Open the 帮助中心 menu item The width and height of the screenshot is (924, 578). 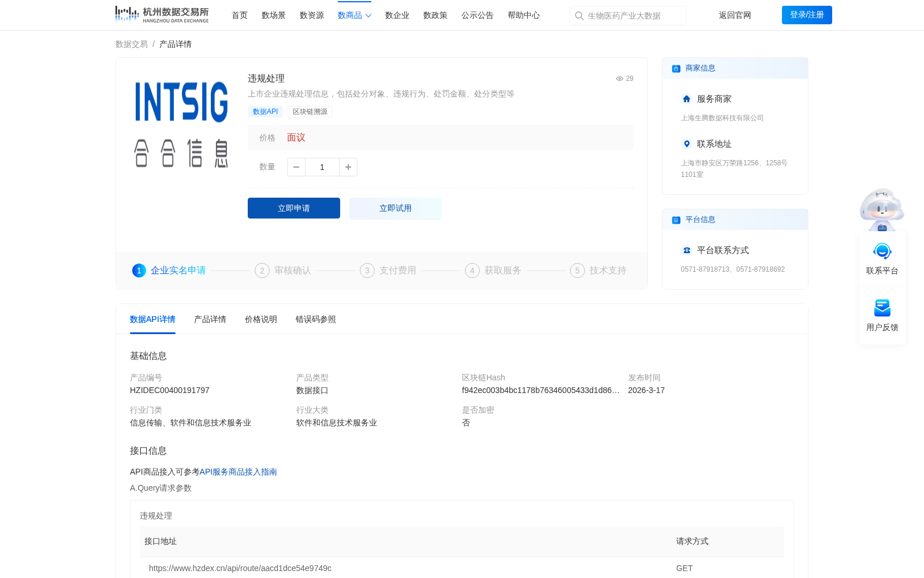pyautogui.click(x=524, y=16)
